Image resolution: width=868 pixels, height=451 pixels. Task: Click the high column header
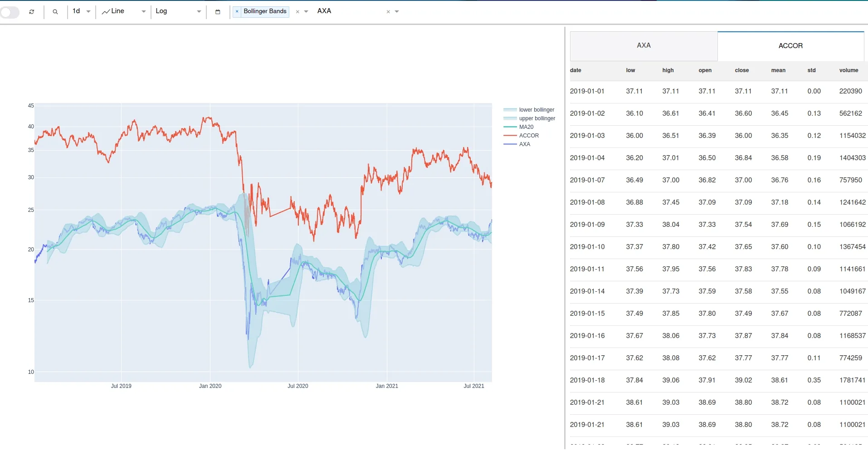pyautogui.click(x=668, y=70)
